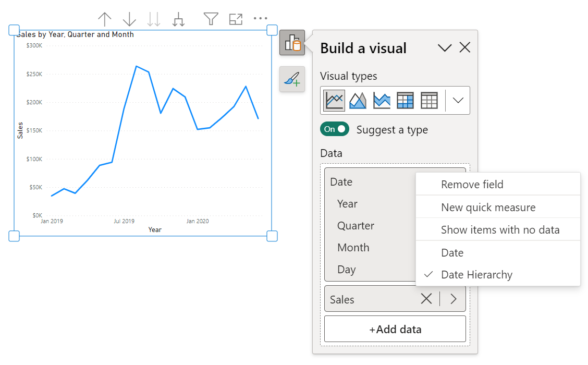Click the Sales y-axis title
588x365 pixels.
pyautogui.click(x=20, y=130)
